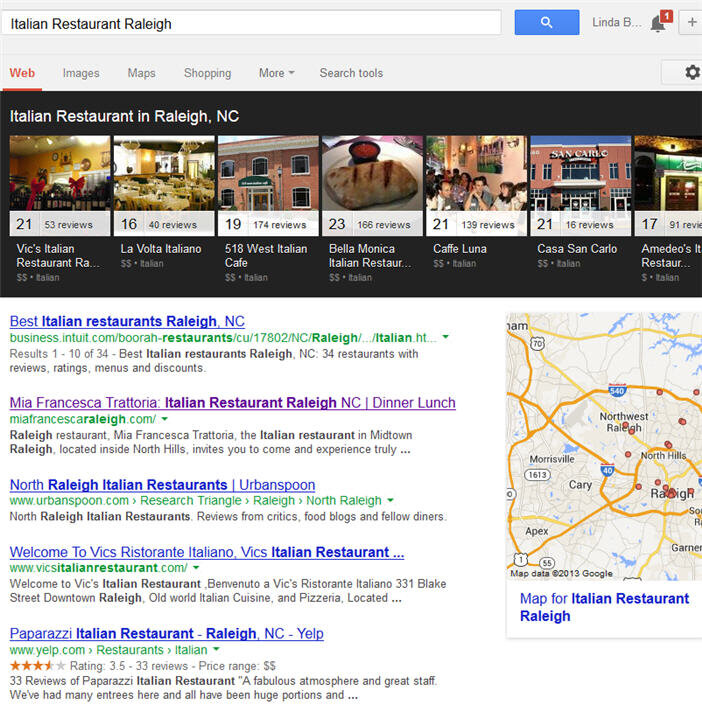
Task: Click the rating score 16 for La Volta Italiano
Action: pos(129,224)
